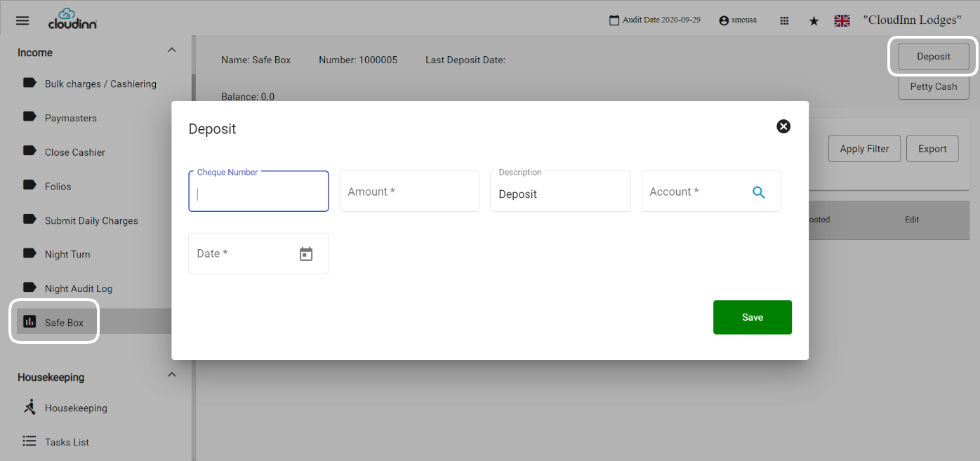Click the Audit Date 2020-09-29 text
The width and height of the screenshot is (980, 461).
click(661, 20)
